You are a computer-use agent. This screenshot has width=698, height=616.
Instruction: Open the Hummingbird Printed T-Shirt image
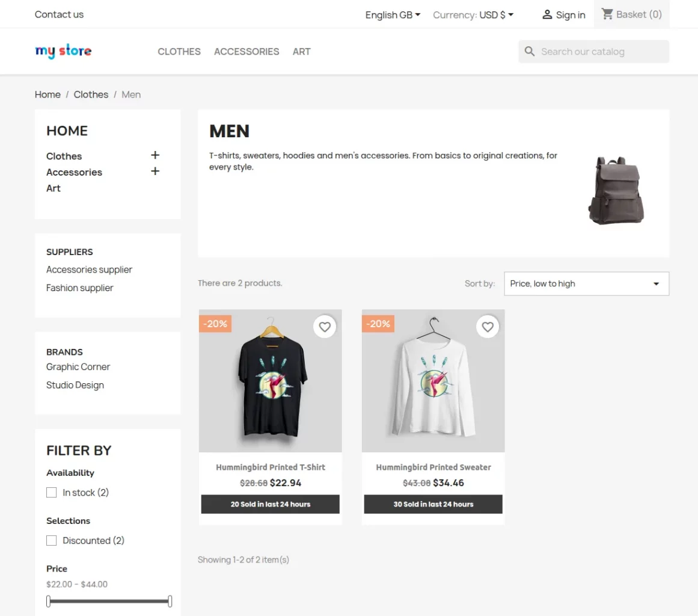pos(270,381)
